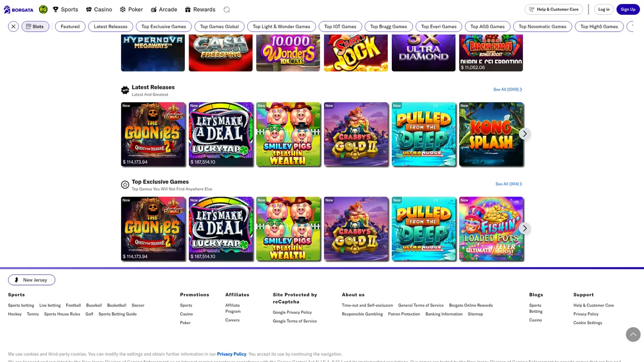644x362 pixels.
Task: Open the Shark's Lock game tile
Action: [x=356, y=53]
